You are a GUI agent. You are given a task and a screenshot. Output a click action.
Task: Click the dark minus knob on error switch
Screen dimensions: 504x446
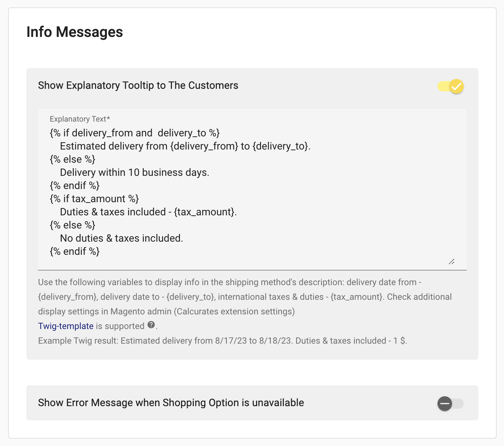[445, 404]
